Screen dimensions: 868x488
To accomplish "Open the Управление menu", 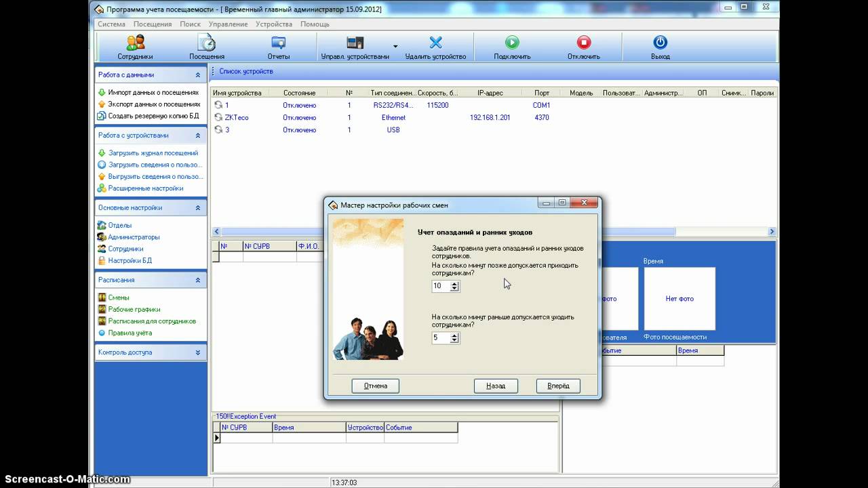I will 228,24.
